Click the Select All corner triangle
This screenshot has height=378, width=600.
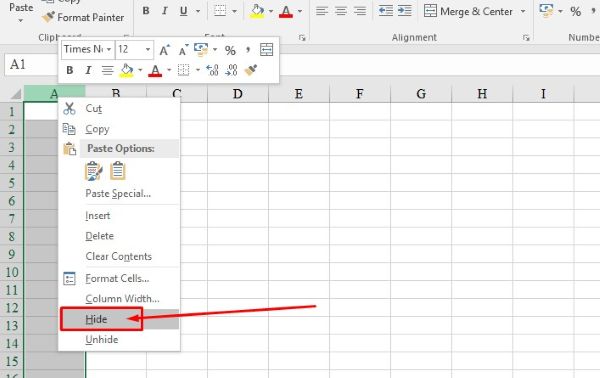(x=15, y=94)
